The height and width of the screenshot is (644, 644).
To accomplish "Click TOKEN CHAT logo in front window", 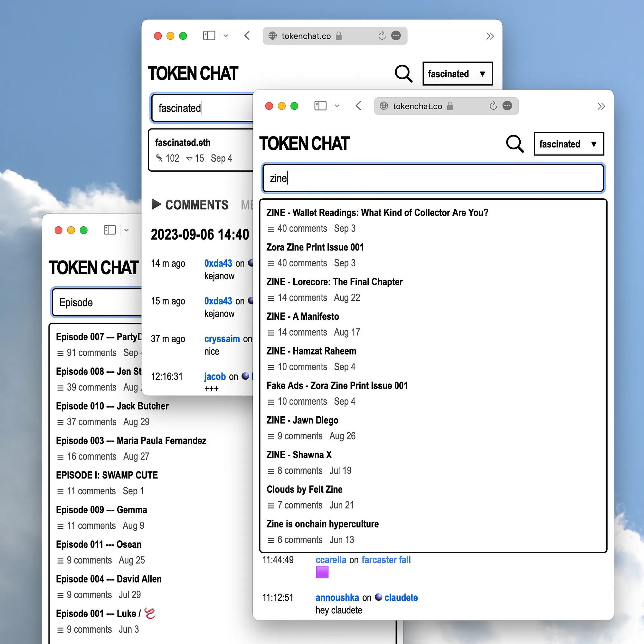I will pyautogui.click(x=304, y=144).
